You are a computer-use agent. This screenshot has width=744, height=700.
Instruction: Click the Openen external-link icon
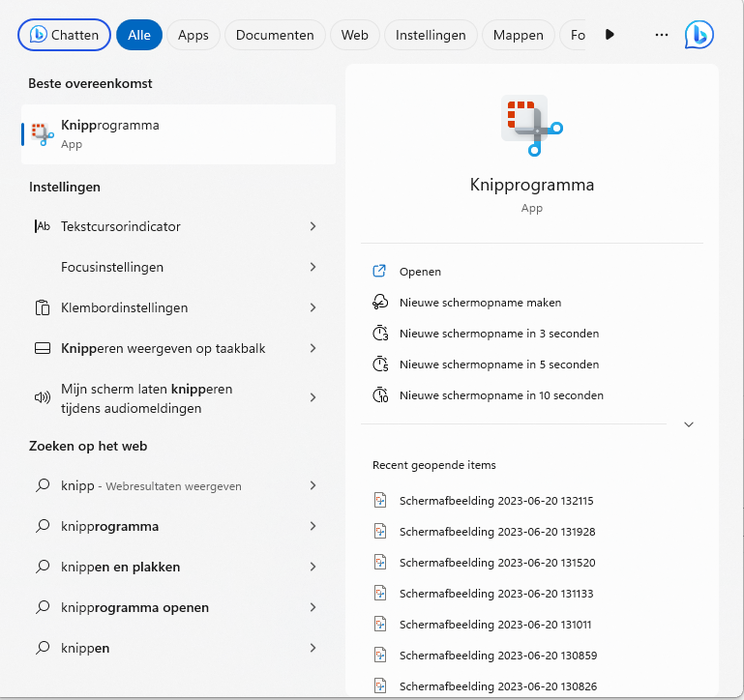379,272
